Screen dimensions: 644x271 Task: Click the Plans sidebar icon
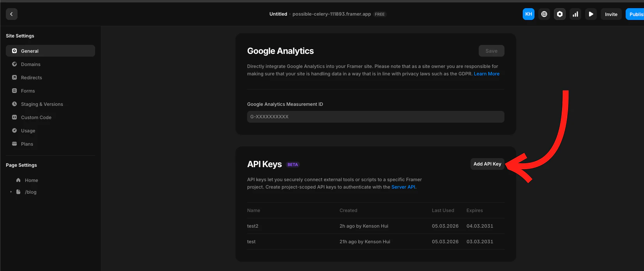(14, 144)
